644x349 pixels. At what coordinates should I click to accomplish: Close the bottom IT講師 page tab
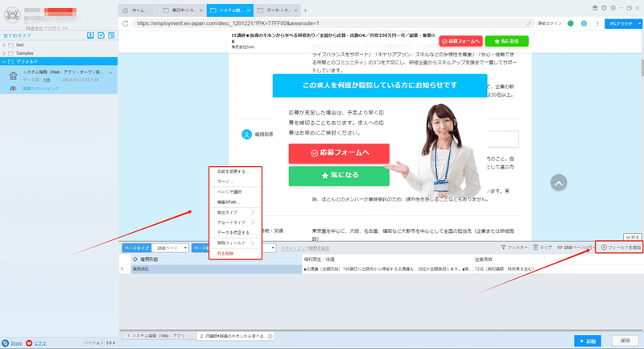pos(270,336)
